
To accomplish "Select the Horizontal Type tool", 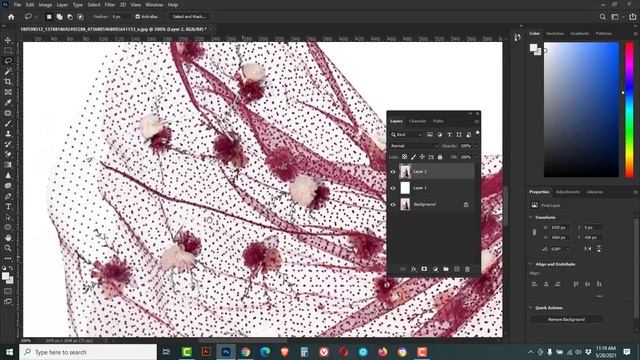I will pyautogui.click(x=8, y=207).
